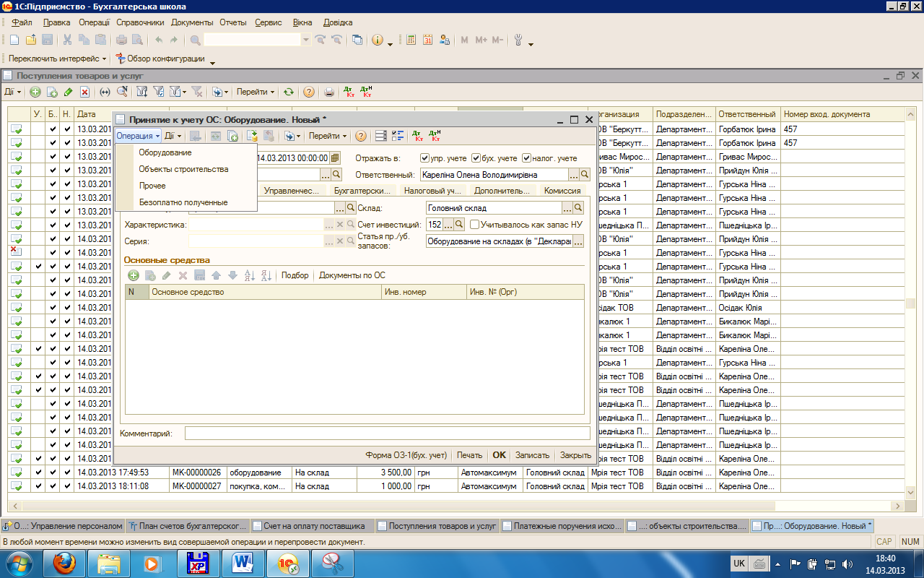The width and height of the screenshot is (924, 578).
Task: Click the move row up arrow icon
Action: point(216,275)
